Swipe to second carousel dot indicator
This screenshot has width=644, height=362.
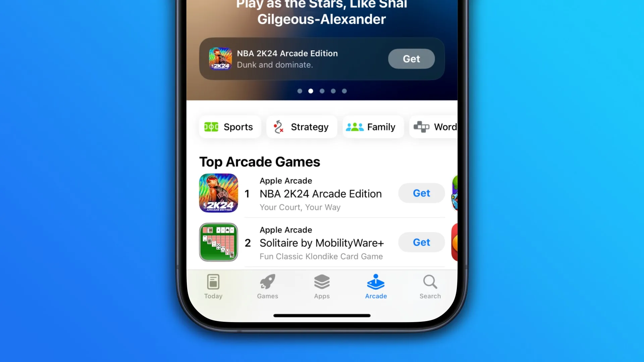[x=311, y=91]
